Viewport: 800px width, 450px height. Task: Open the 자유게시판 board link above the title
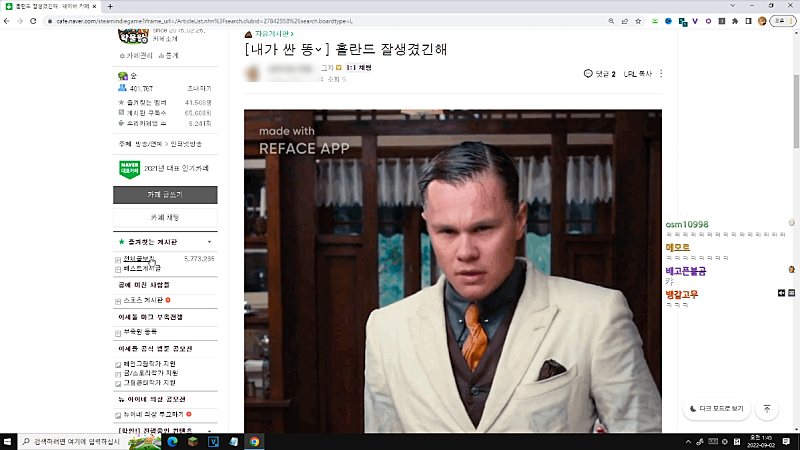click(273, 34)
